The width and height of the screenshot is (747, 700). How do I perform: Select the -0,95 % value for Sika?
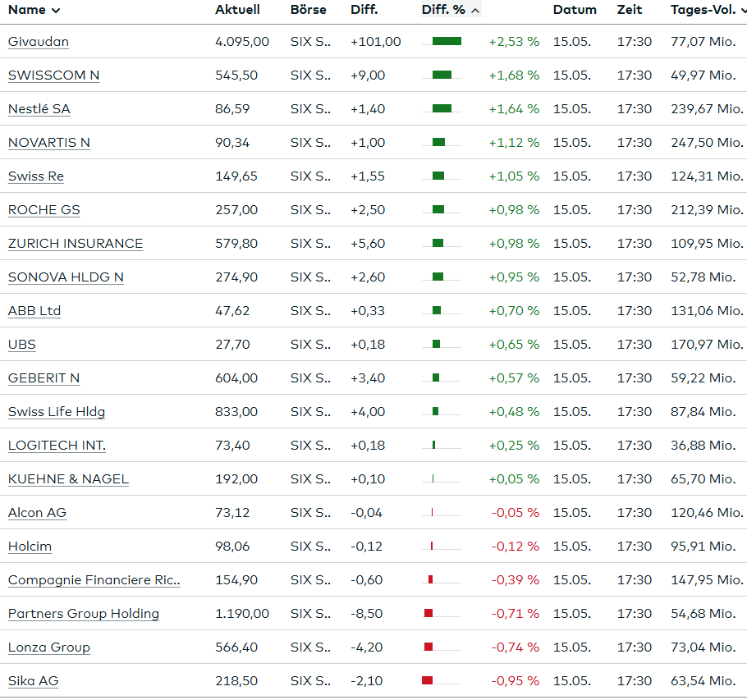point(516,681)
